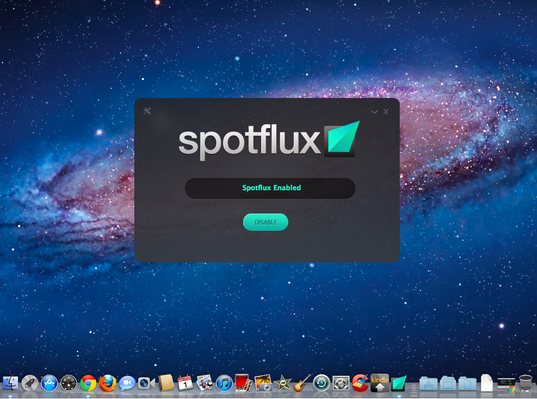
Task: Open the Chrome-badged file in the dock
Action: pos(506,384)
